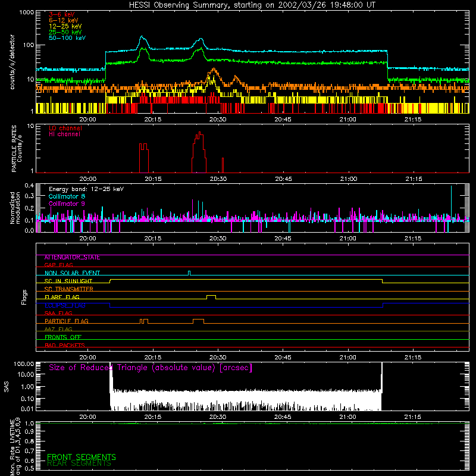Click the REAR SEGMENTS legend label
The width and height of the screenshot is (476, 476).
(79, 464)
